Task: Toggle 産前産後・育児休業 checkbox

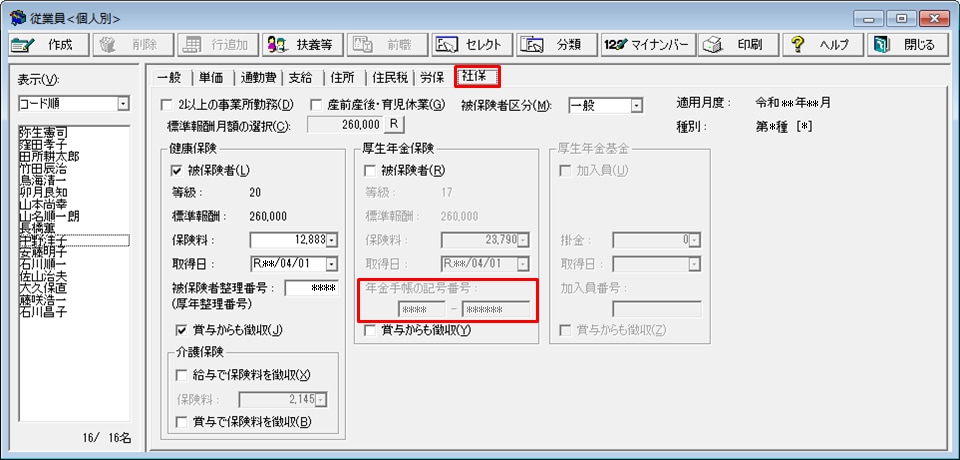Action: tap(316, 105)
